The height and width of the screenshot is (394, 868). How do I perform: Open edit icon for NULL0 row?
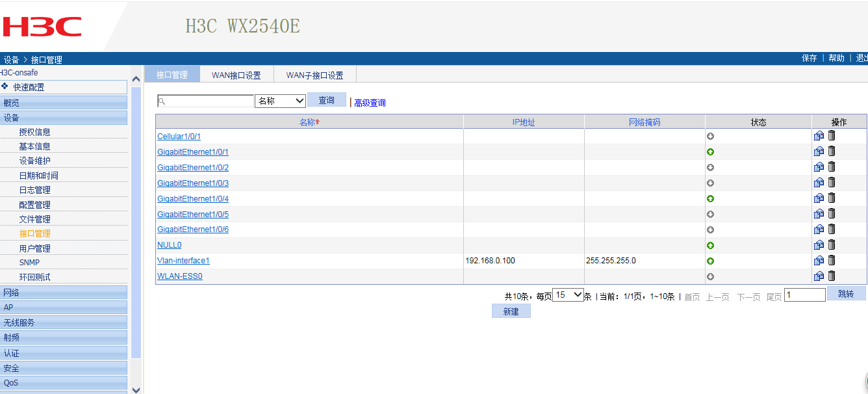coord(819,245)
